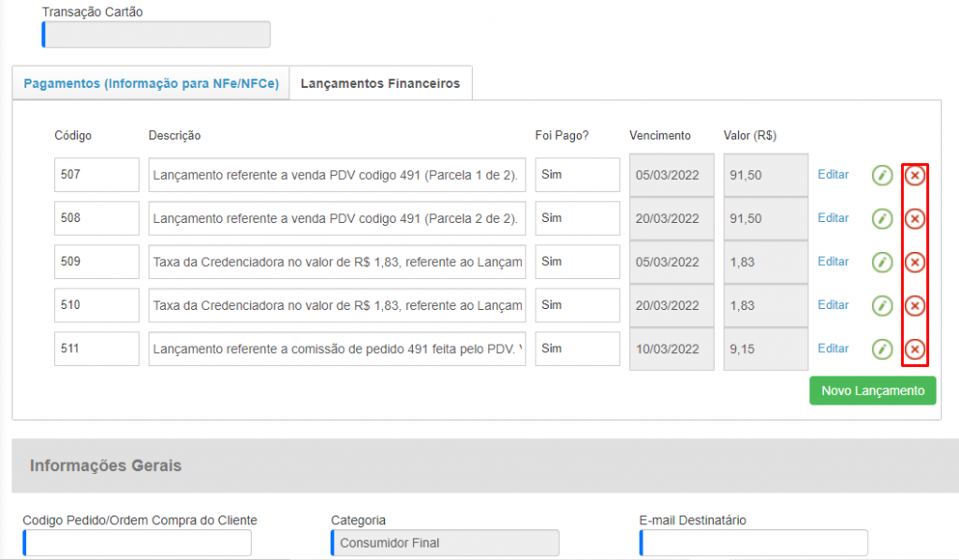
Task: Click Valor 1,83 in row 509
Action: point(766,261)
